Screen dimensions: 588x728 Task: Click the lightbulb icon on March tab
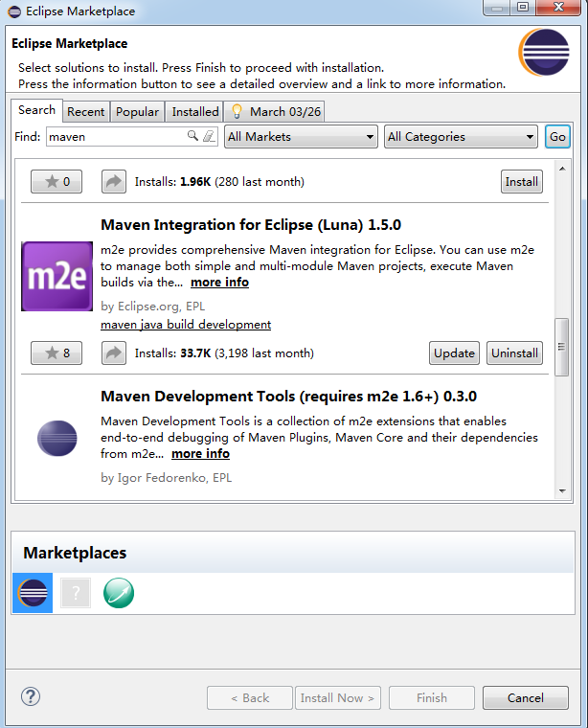coord(237,111)
